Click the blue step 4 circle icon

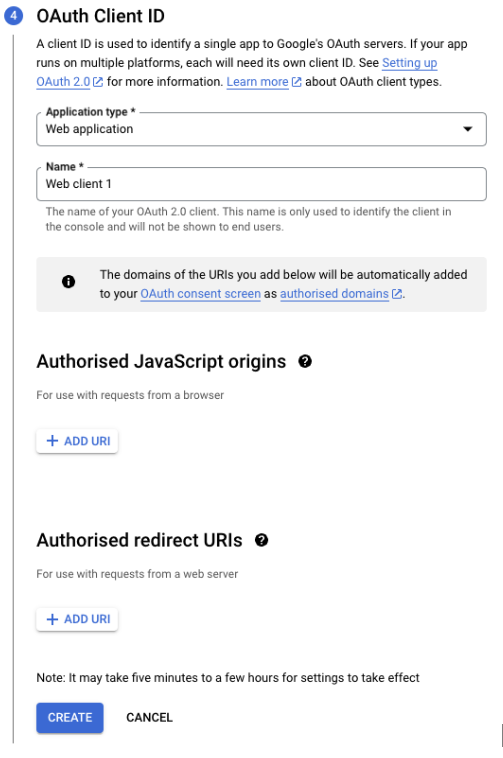[x=13, y=15]
